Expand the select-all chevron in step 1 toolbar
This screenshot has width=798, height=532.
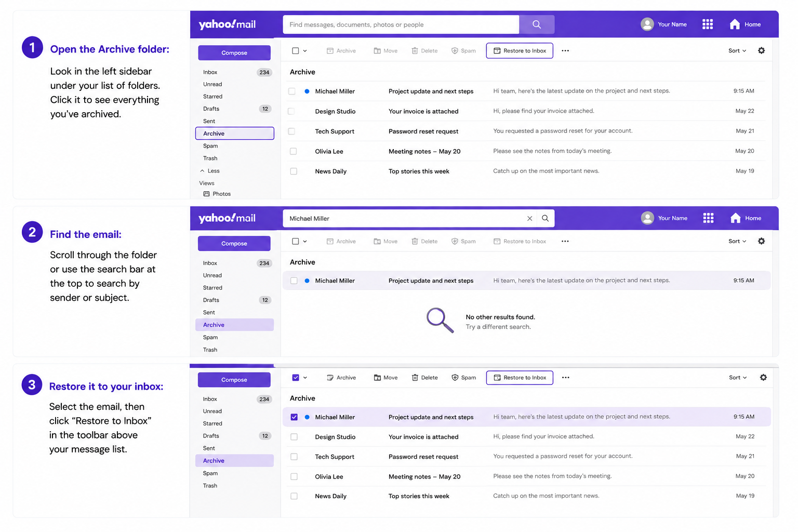point(305,51)
